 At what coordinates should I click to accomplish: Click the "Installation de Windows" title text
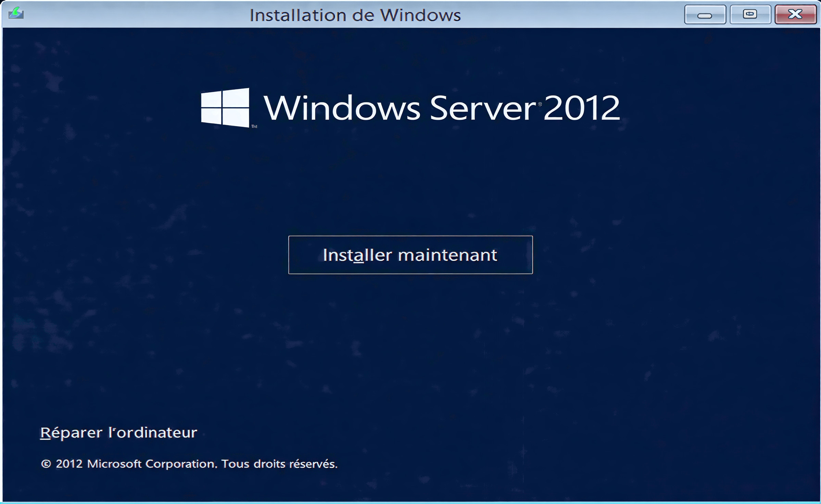355,14
